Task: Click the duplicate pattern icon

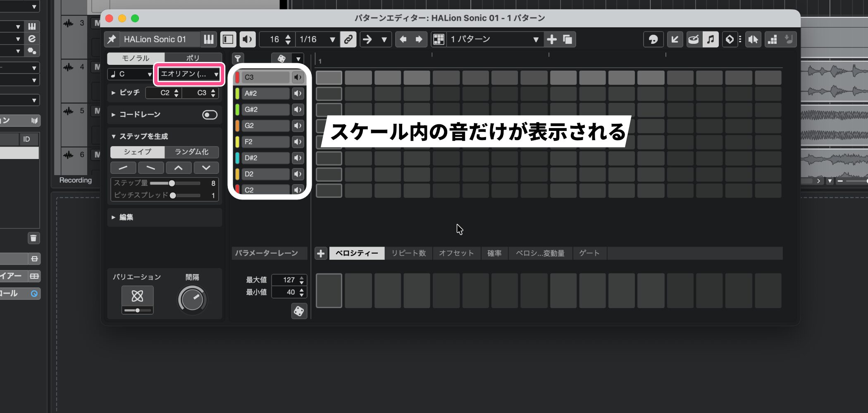Action: (568, 39)
